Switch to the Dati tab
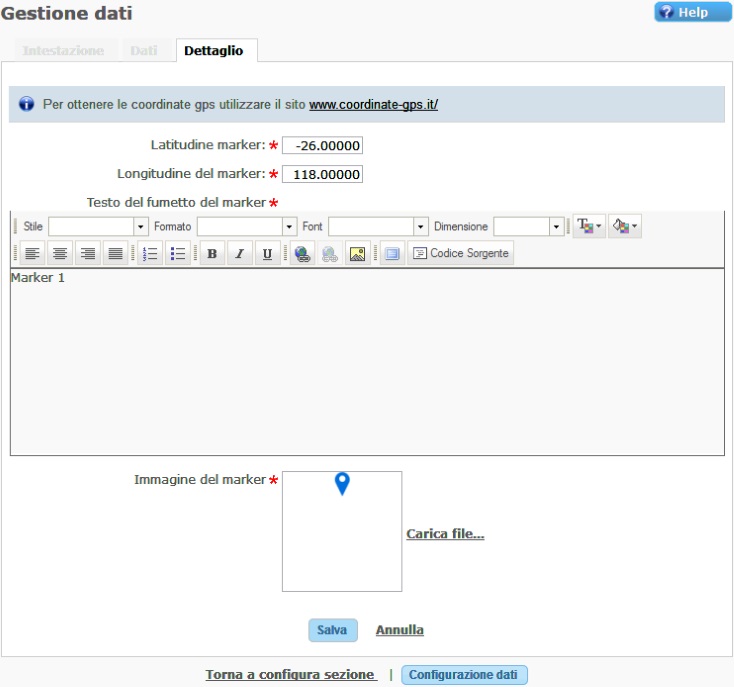734x687 pixels. [x=144, y=51]
